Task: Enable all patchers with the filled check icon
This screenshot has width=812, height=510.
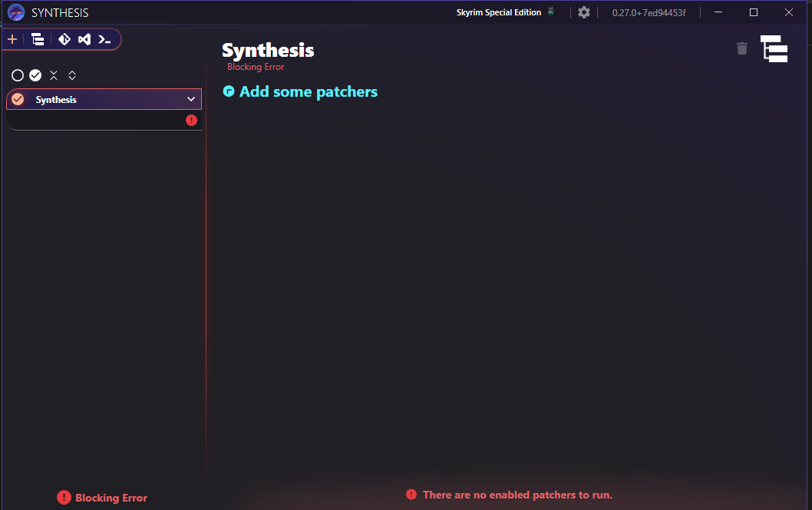Action: (35, 76)
